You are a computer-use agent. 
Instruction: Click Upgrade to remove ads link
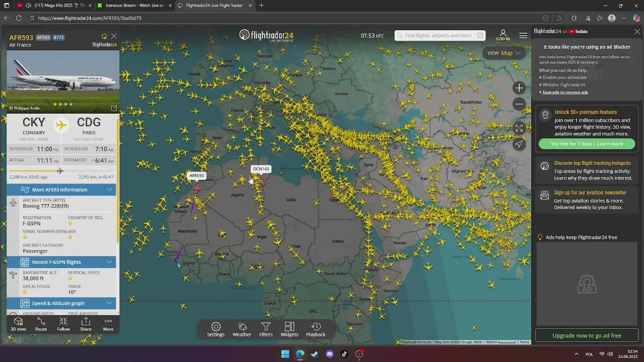(x=565, y=92)
